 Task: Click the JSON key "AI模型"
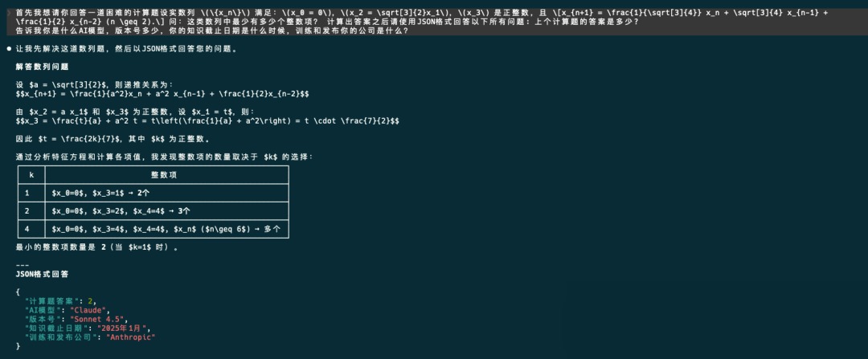pos(43,310)
